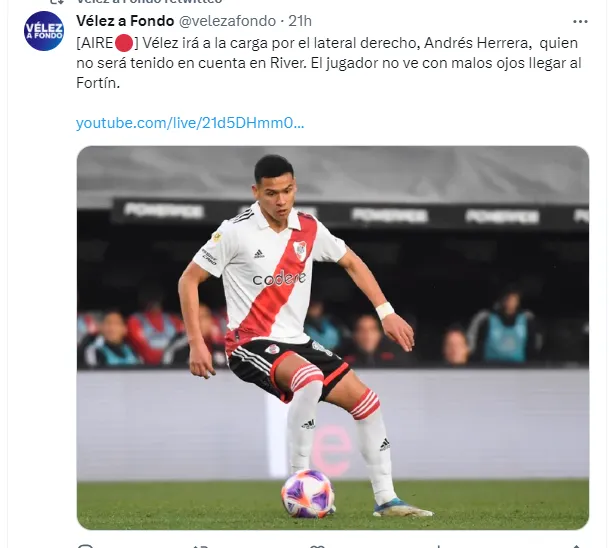Click the codere sponsor logo on the shirt

pos(279,278)
